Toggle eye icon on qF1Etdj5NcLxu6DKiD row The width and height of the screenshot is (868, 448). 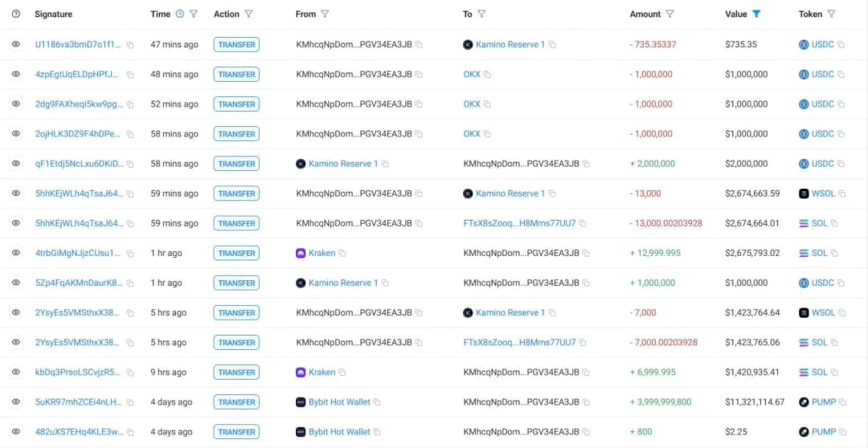[16, 164]
